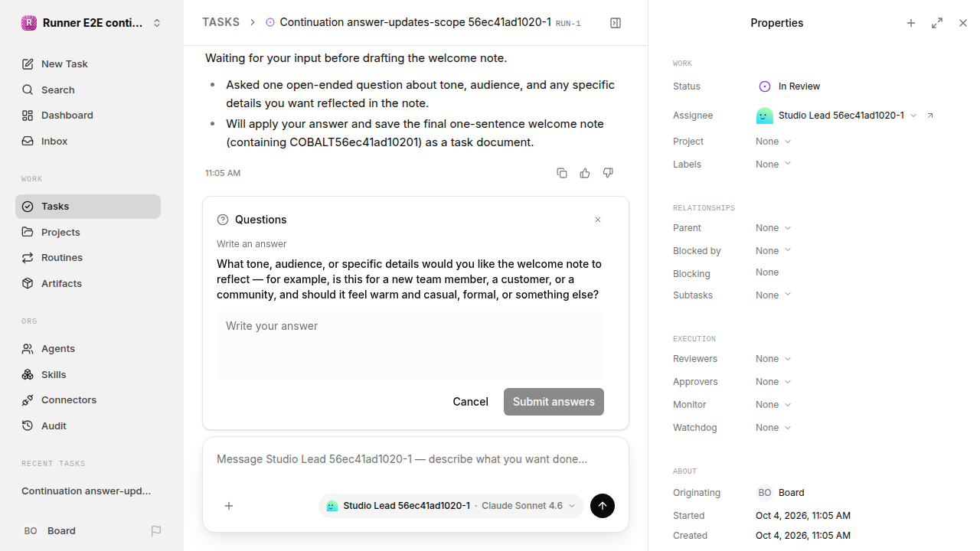
Task: Open the Monitor dropdown
Action: coord(773,405)
